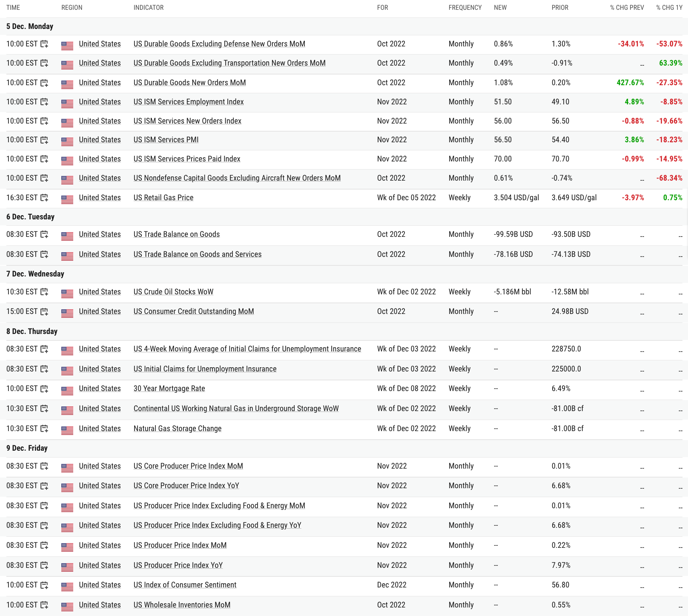Click calendar icon for 4-Week Moving Average claims row
This screenshot has width=688, height=616.
coord(44,349)
